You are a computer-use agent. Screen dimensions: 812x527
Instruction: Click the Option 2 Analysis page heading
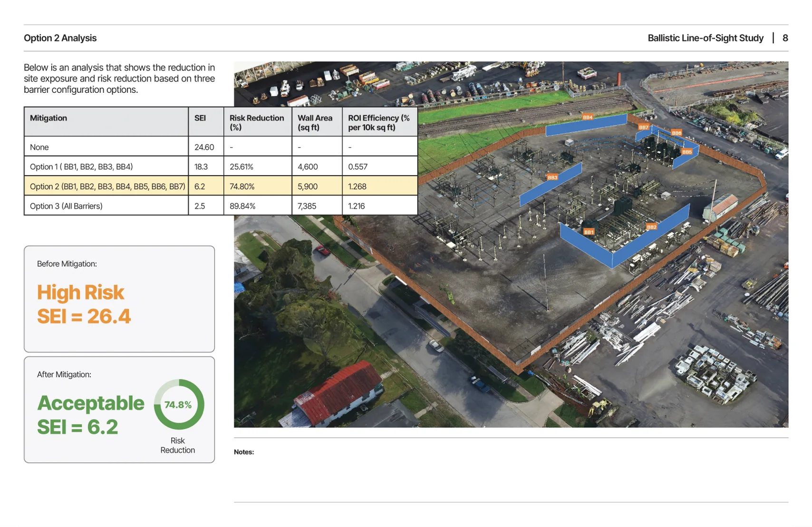click(60, 38)
